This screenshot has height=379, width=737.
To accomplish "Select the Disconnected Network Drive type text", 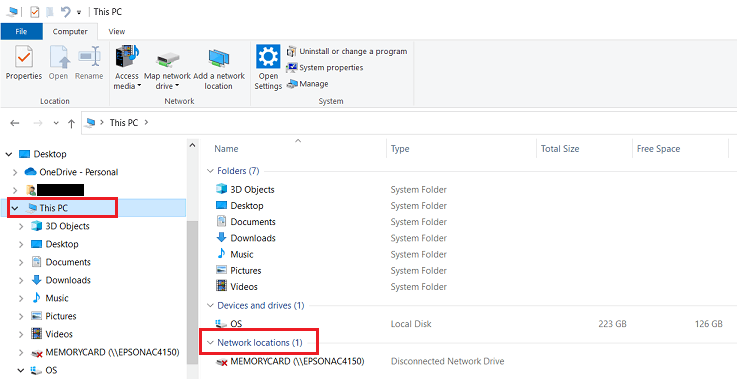I will (447, 362).
